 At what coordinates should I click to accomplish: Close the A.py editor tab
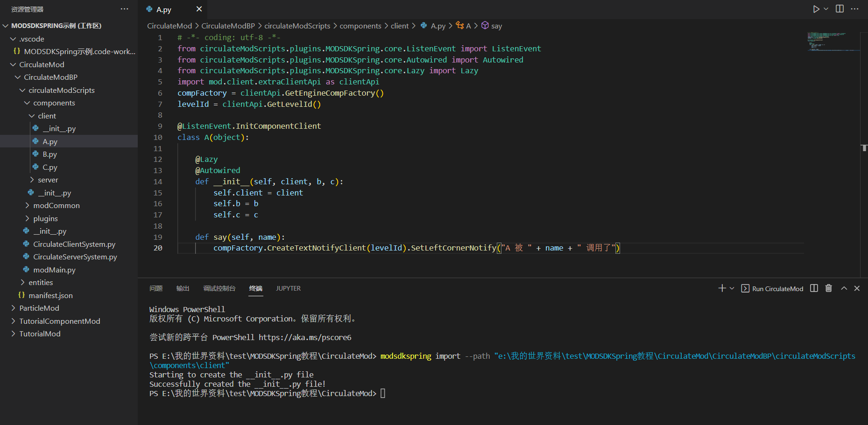point(199,9)
